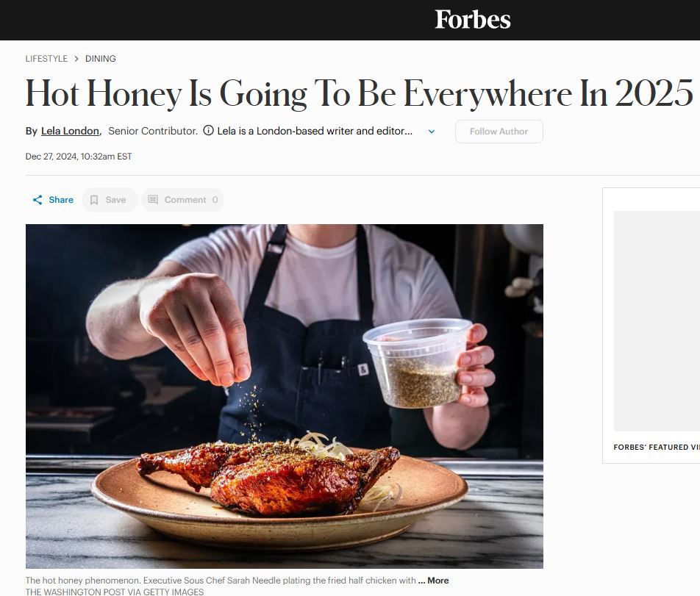Go to the Dining breadcrumb category
Viewport: 700px width, 596px height.
(x=101, y=59)
